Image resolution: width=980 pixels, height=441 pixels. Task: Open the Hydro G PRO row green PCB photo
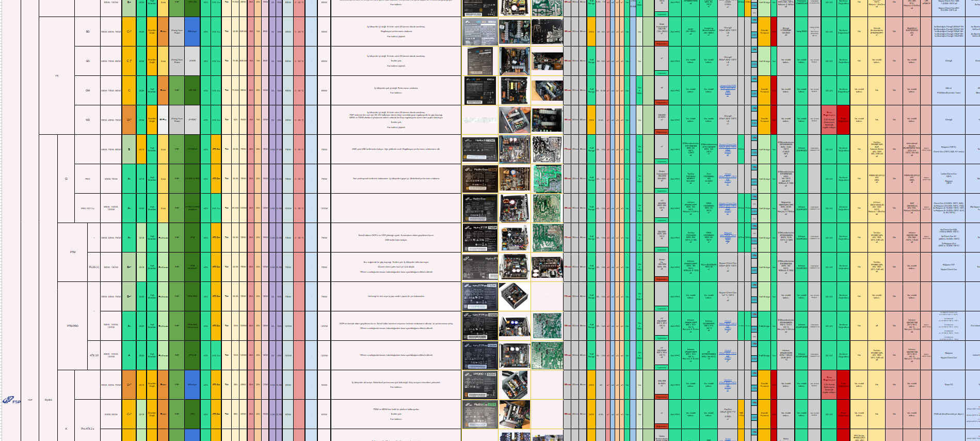coord(547,179)
